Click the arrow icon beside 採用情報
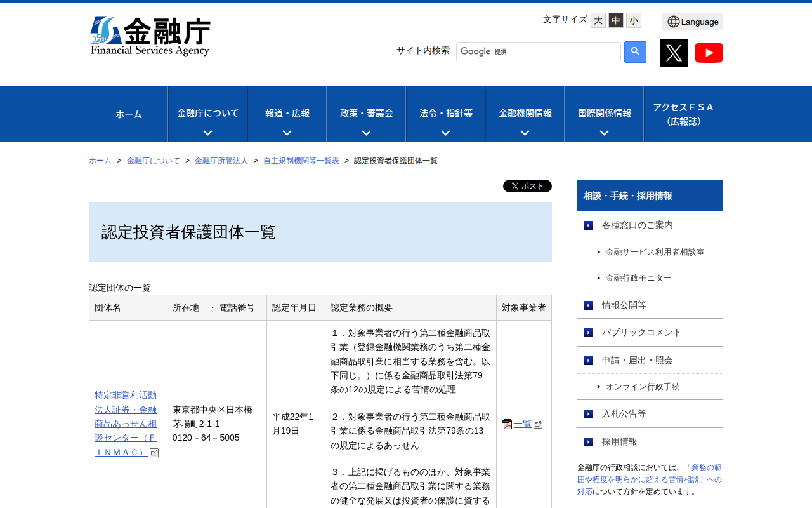This screenshot has width=812, height=508. [589, 442]
